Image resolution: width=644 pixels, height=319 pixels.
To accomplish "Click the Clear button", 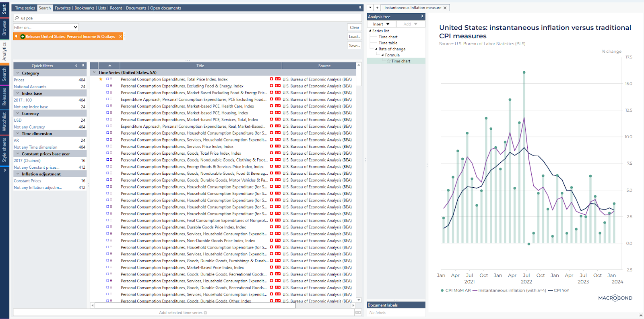I will coord(355,27).
